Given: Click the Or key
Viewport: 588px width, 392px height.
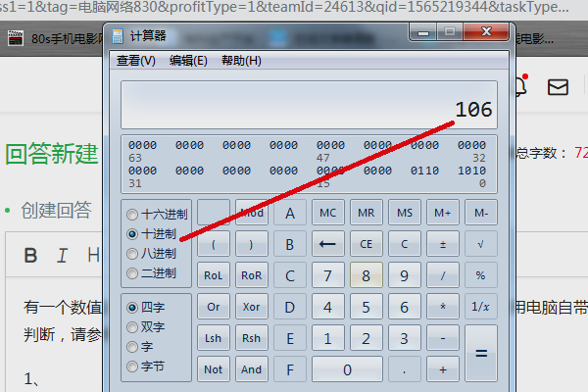Looking at the screenshot, I should click(214, 307).
